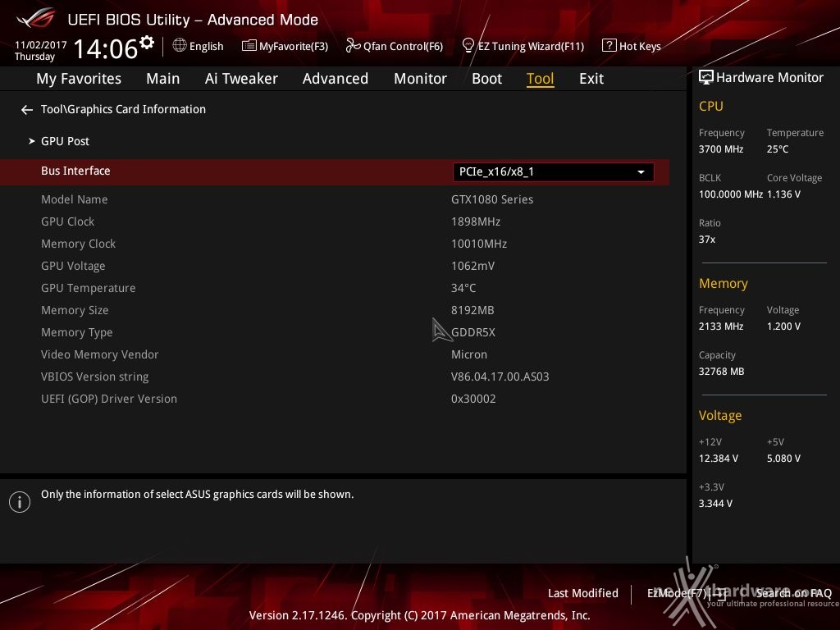
Task: Click the GPU Clock label
Action: 67,221
